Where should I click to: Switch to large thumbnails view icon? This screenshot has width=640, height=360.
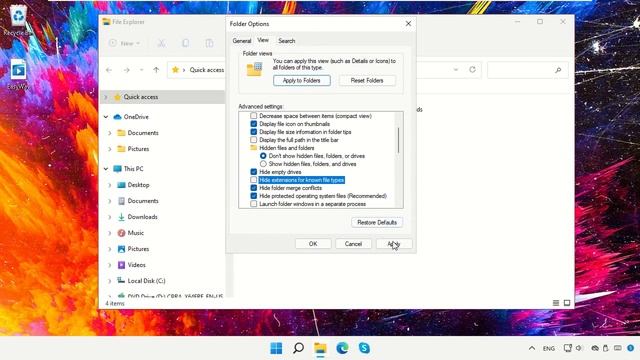point(567,303)
